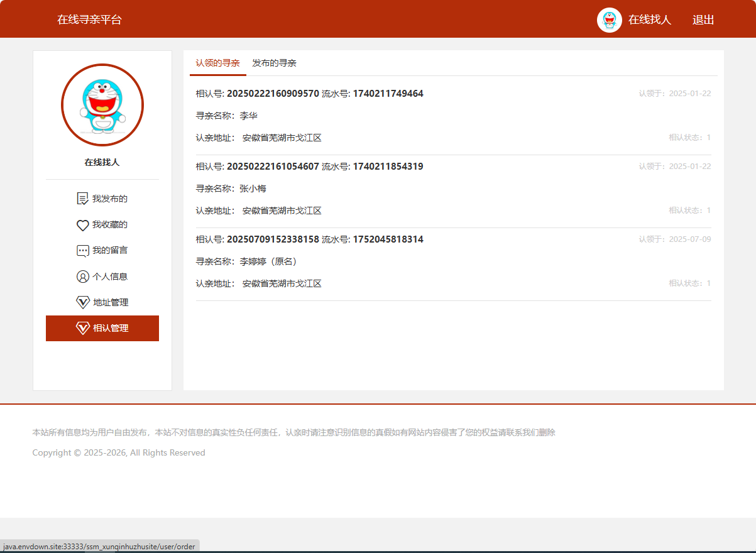Image resolution: width=756 pixels, height=553 pixels.
Task: Click the large profile avatar in the sidebar
Action: 102,105
